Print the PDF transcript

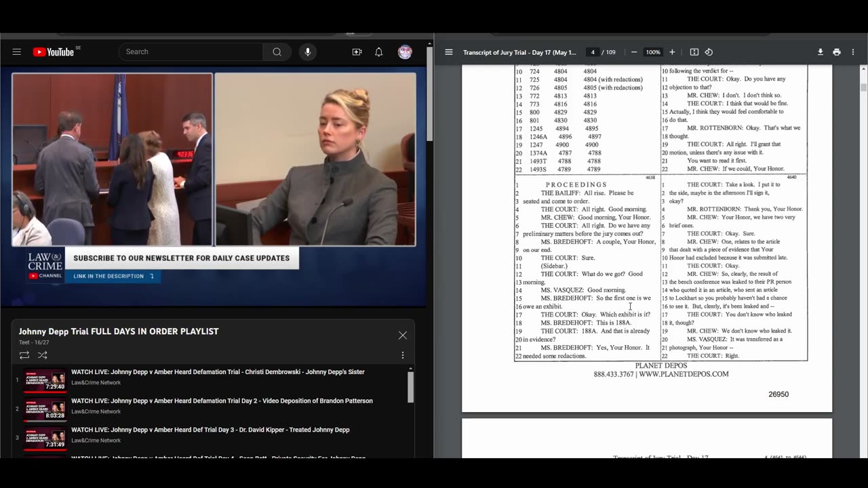tap(837, 52)
